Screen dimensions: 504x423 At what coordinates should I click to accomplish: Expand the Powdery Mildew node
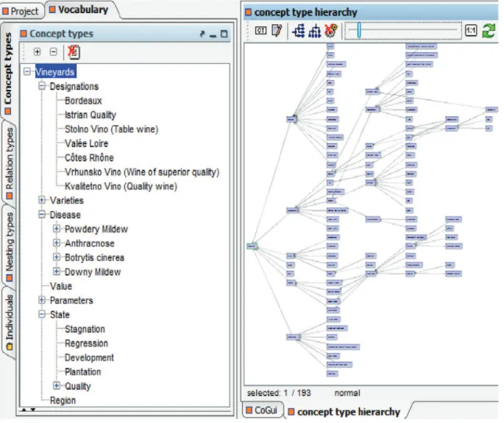[57, 229]
